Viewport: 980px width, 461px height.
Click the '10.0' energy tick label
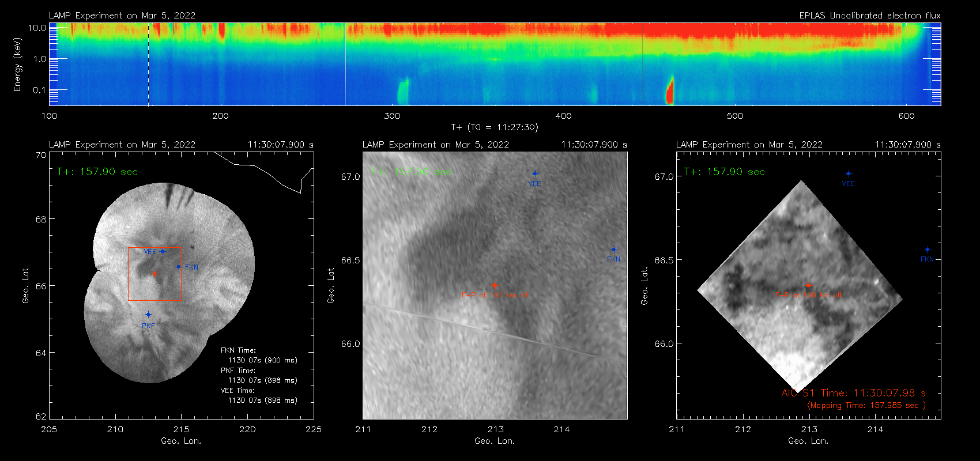tap(37, 28)
